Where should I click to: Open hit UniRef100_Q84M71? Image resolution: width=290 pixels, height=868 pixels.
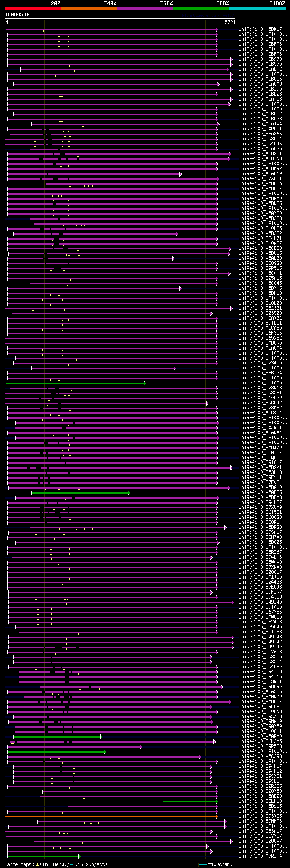tap(260, 239)
